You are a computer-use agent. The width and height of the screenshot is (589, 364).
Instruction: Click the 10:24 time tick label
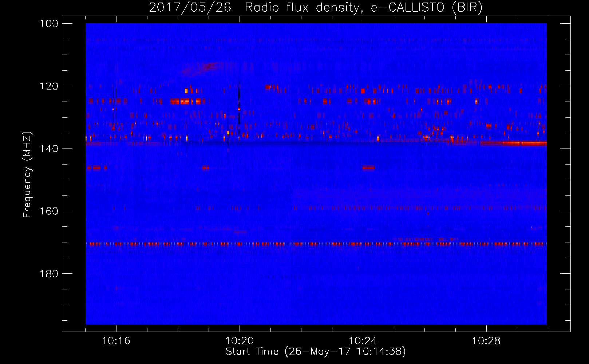(x=363, y=341)
